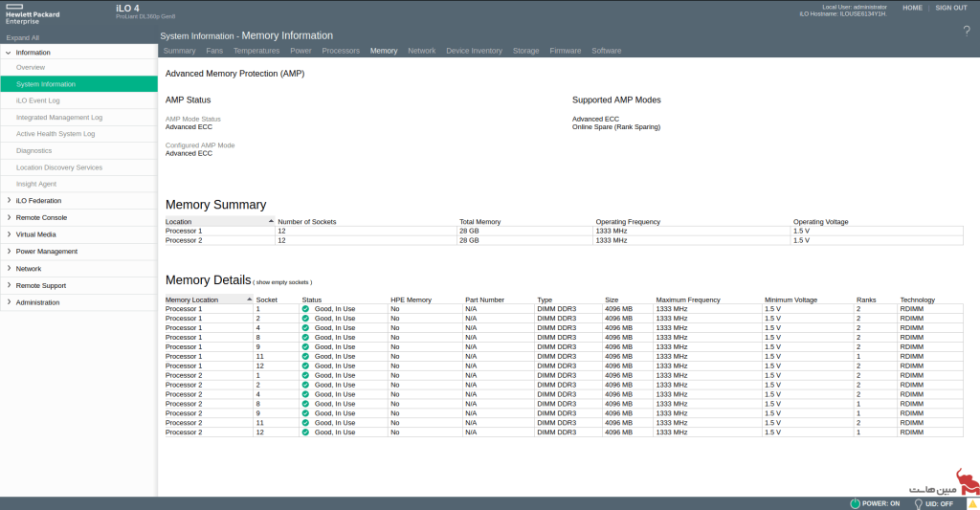Click status icon for Processor 2 socket 12
980x510 pixels.
[x=305, y=432]
